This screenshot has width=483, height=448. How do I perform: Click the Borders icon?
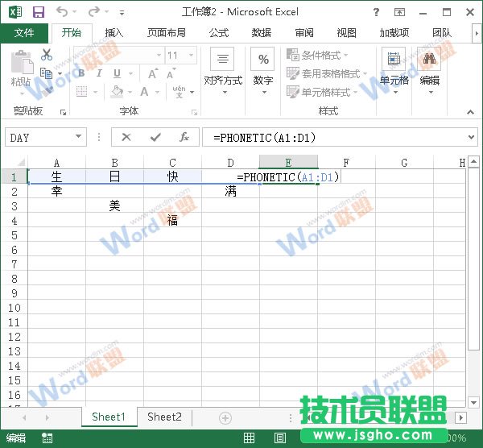81,92
